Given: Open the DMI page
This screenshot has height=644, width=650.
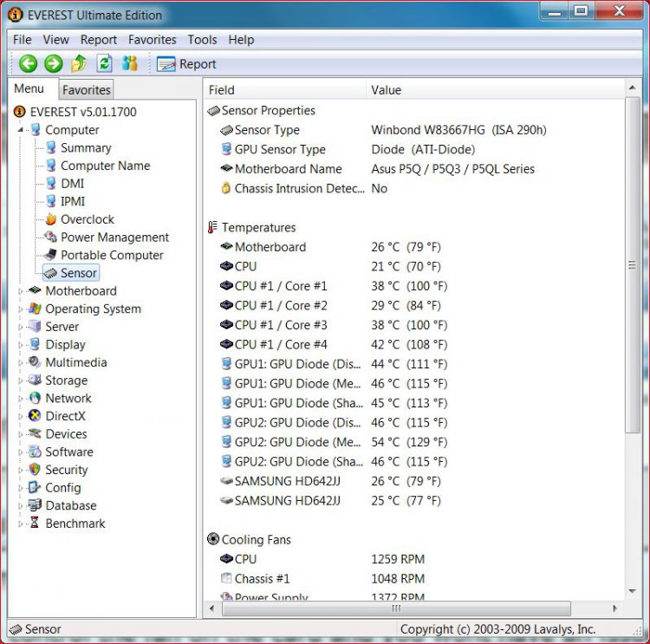Looking at the screenshot, I should [72, 183].
